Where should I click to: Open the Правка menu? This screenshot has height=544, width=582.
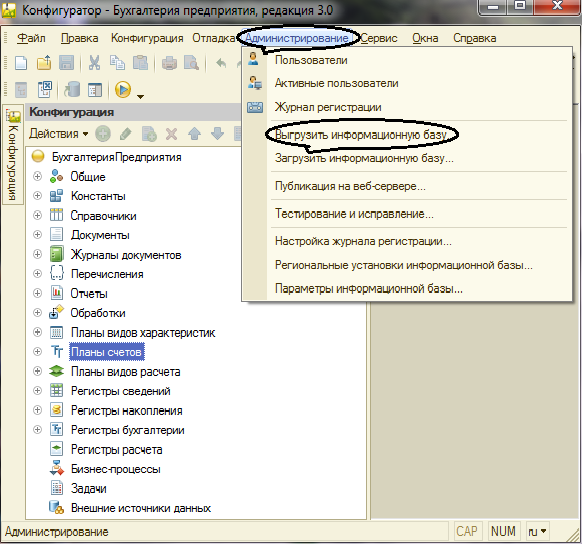[x=79, y=38]
